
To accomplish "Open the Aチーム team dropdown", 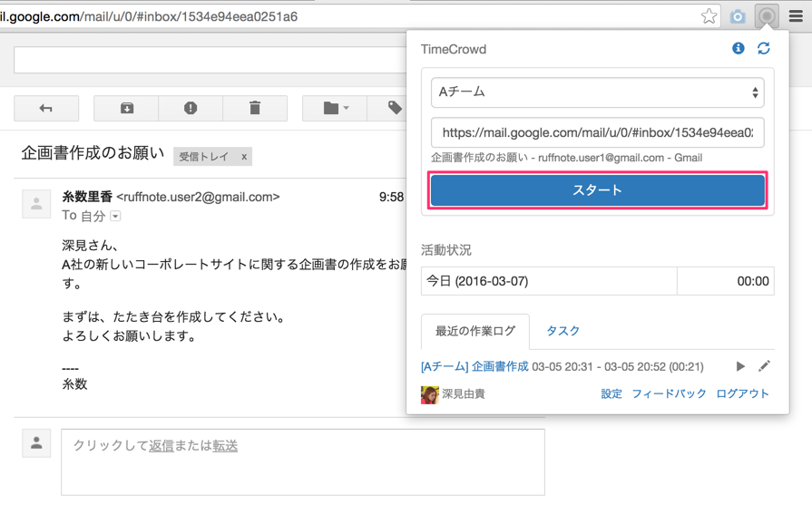I will click(597, 92).
